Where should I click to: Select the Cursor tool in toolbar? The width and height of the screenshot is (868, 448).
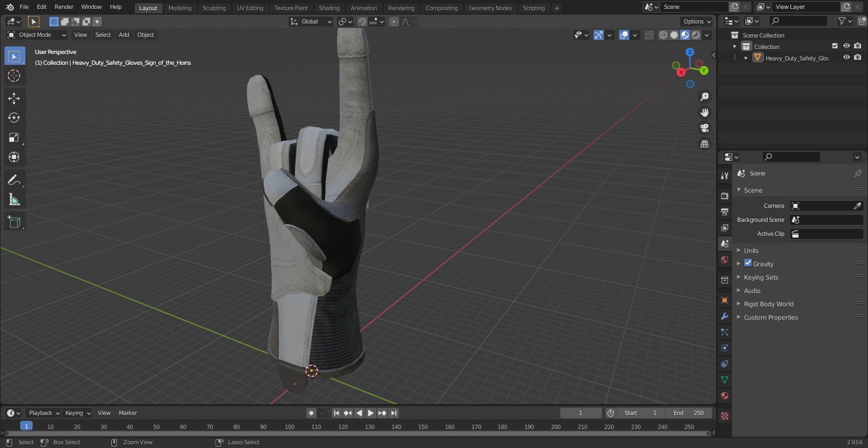click(x=14, y=76)
